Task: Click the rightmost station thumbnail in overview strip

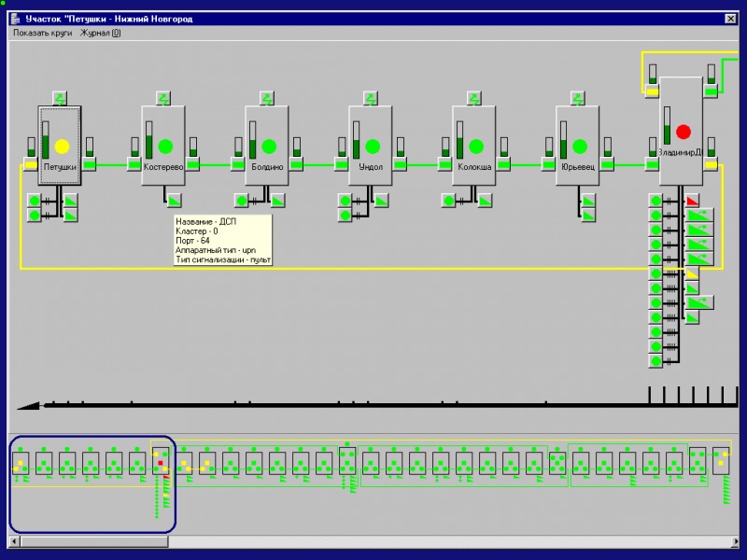Action: (721, 461)
